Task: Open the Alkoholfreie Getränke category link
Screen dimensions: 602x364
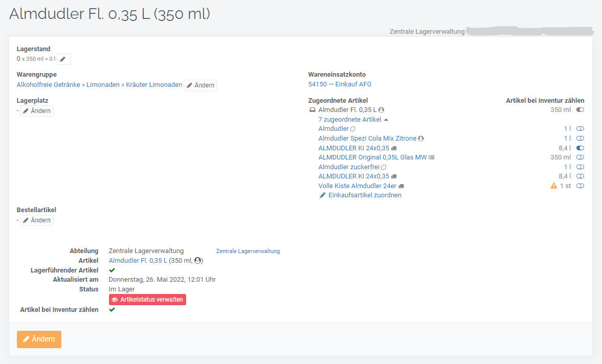Action: [x=49, y=85]
